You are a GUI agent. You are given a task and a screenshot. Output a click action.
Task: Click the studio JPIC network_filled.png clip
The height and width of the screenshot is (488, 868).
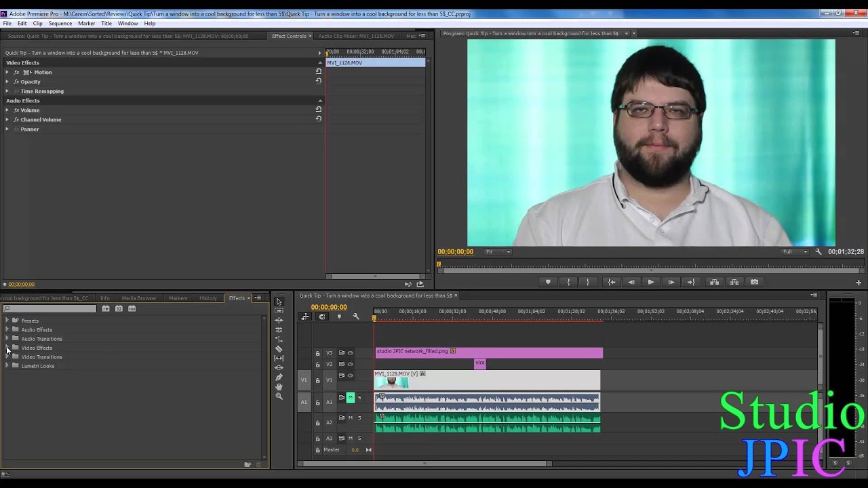point(488,352)
